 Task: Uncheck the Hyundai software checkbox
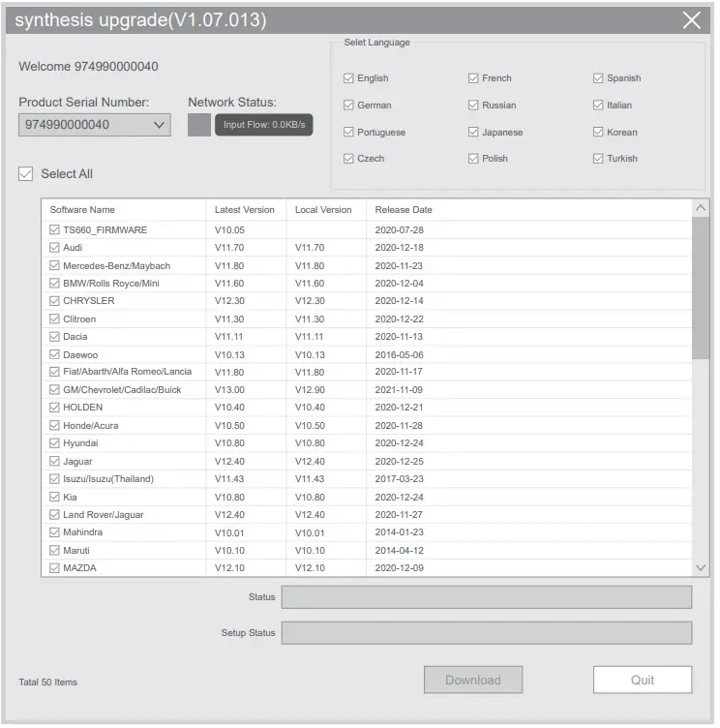[x=54, y=443]
